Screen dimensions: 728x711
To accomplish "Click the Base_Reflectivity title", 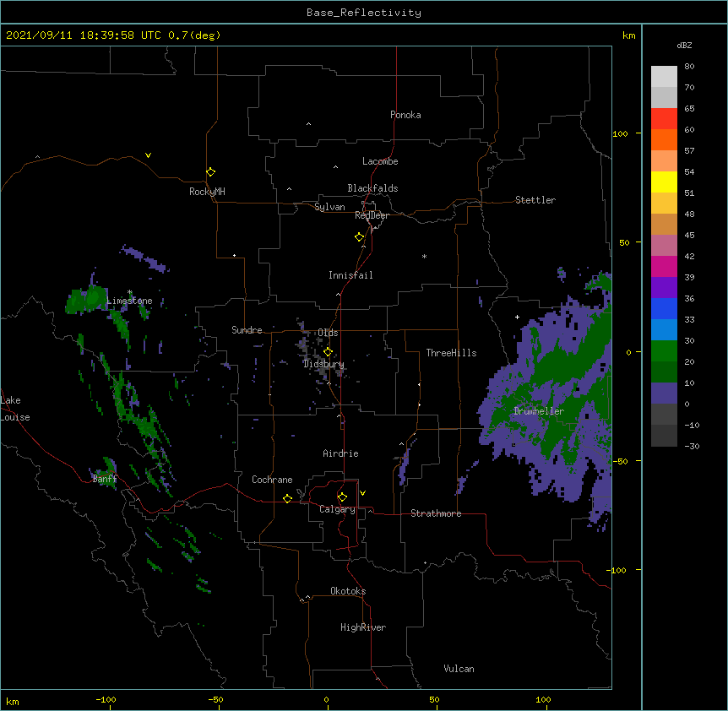I will coord(364,13).
